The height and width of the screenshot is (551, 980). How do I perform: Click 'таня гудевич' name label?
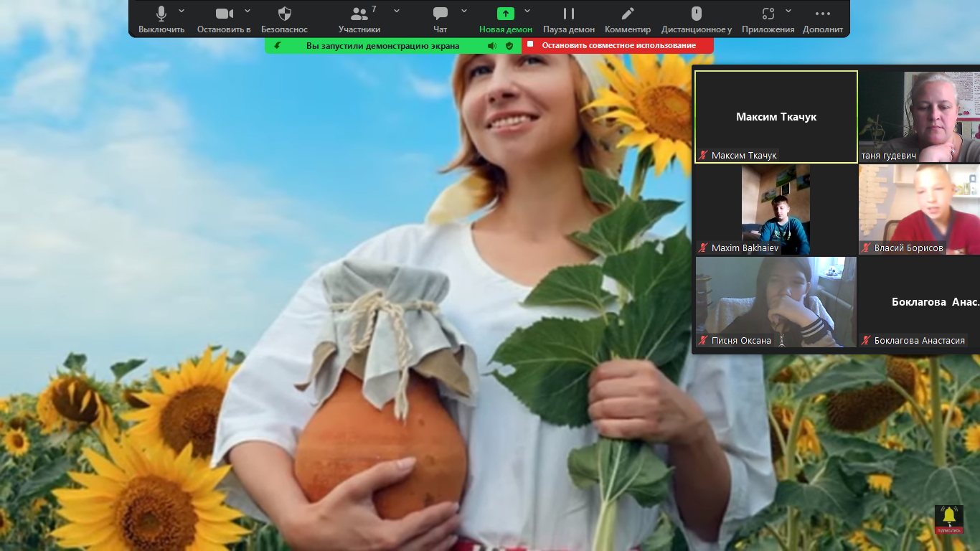889,155
